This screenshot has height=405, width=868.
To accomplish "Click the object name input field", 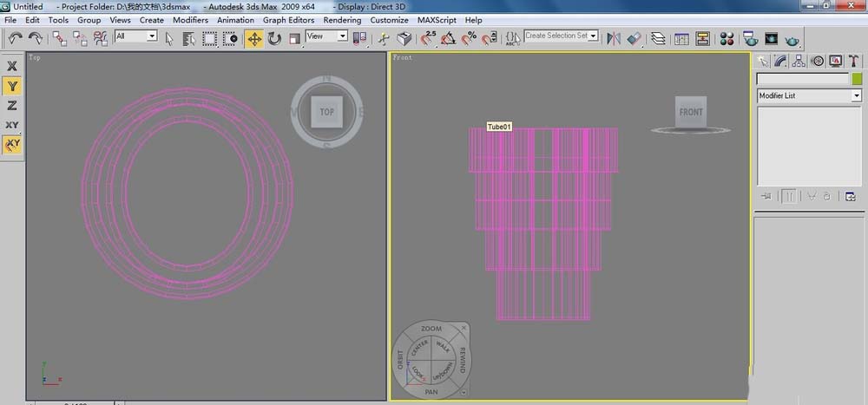I will tap(803, 79).
